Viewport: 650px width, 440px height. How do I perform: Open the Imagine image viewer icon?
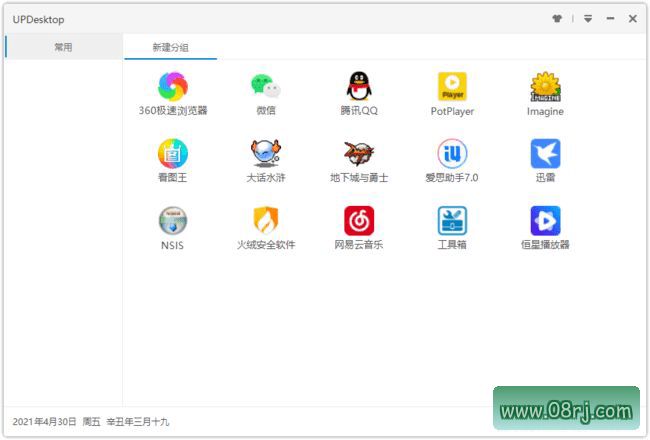tap(546, 87)
